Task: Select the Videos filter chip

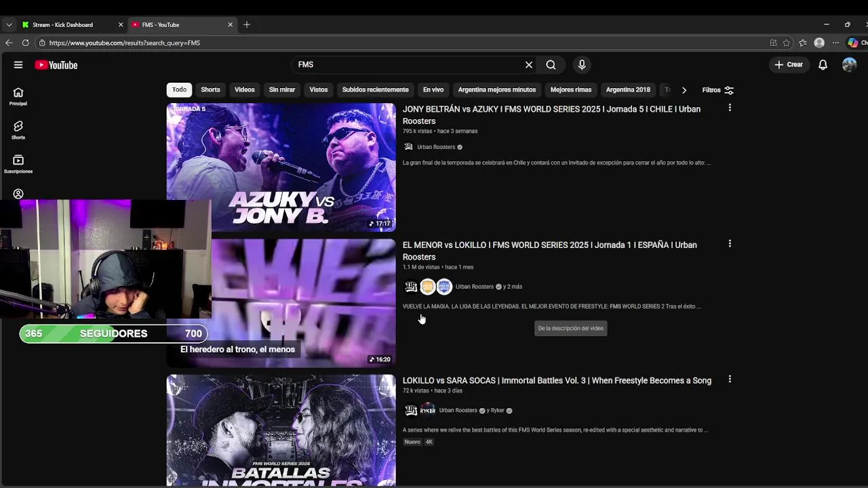Action: click(x=244, y=89)
